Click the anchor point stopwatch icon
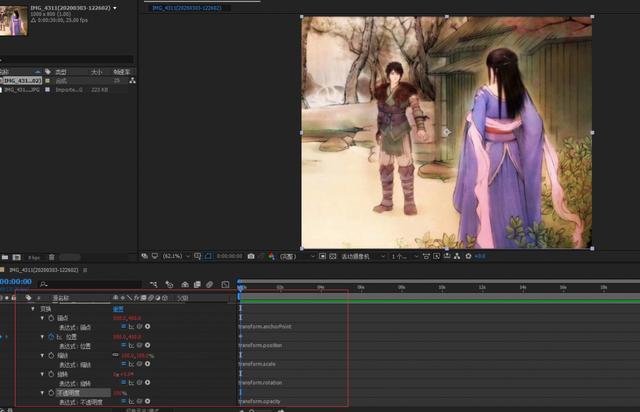 pos(50,318)
